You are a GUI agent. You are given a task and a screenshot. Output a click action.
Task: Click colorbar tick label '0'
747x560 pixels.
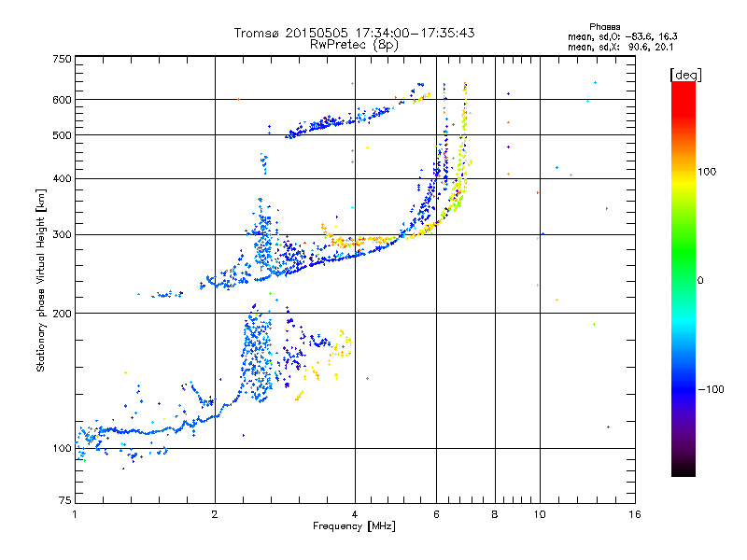click(x=700, y=281)
